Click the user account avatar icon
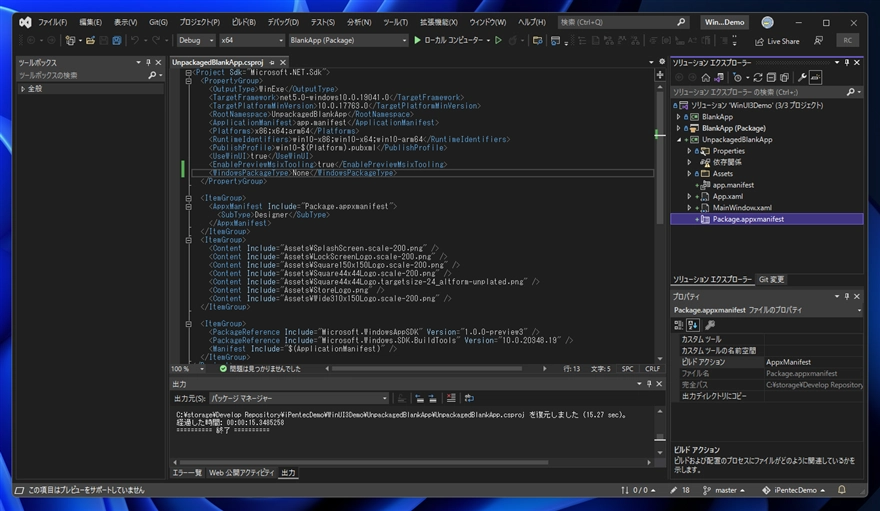The width and height of the screenshot is (880, 511). [x=767, y=22]
